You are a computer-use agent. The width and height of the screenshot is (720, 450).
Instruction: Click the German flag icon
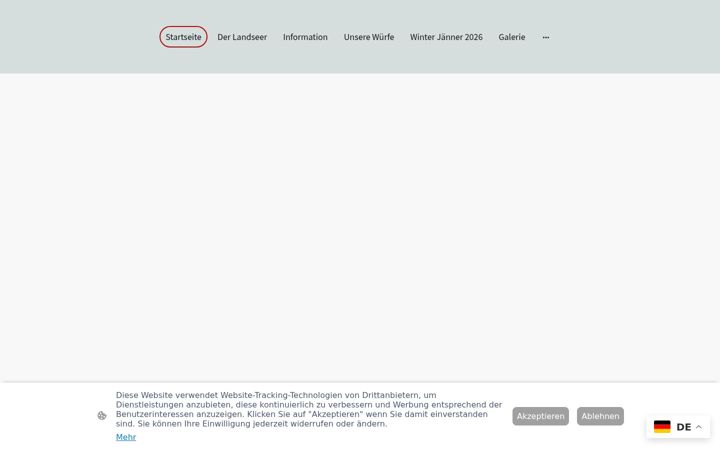tap(662, 427)
